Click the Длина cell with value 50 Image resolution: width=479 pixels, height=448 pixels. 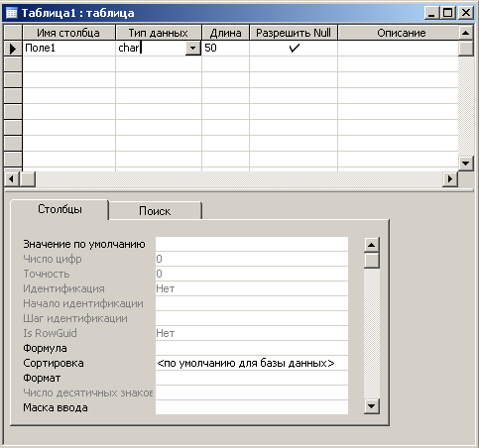point(225,49)
